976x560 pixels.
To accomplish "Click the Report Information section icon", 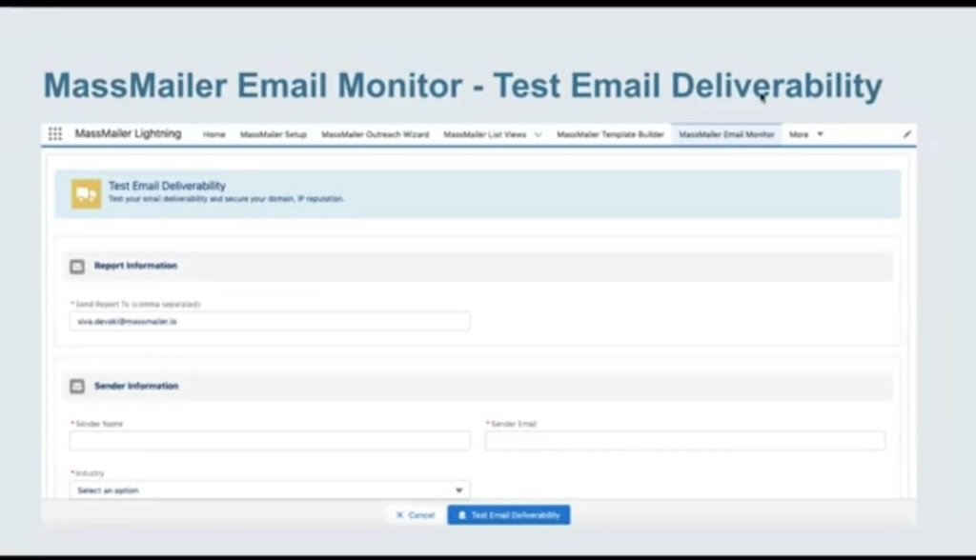I will 76,266.
